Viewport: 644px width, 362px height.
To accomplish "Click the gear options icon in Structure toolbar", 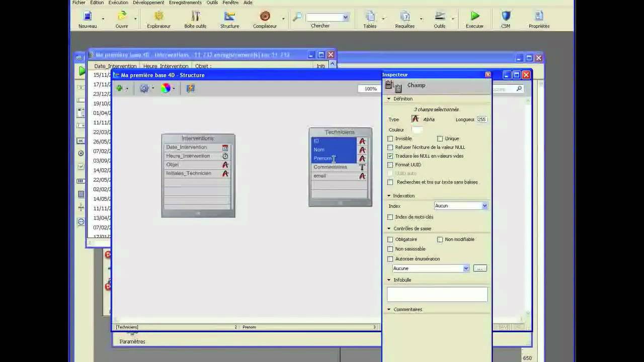I will pos(144,88).
